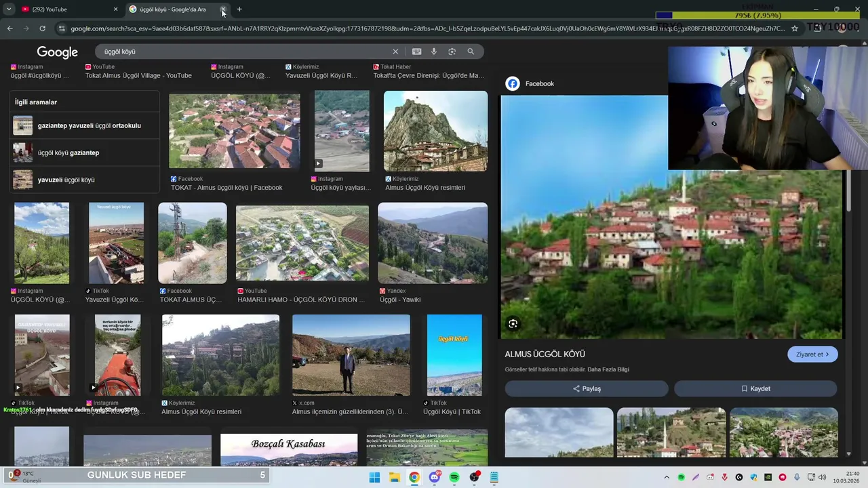Search by image with the Google Lens icon
This screenshot has height=488, width=868.
tap(452, 52)
